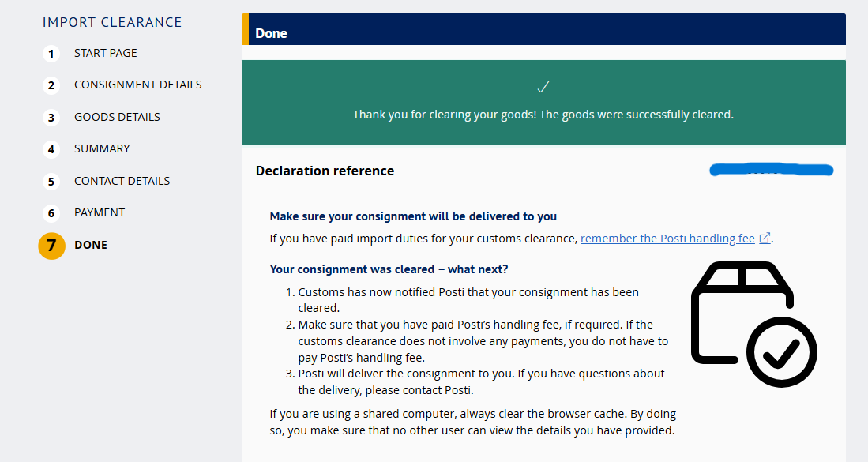
Task: Click the redacted declaration reference number
Action: point(772,170)
